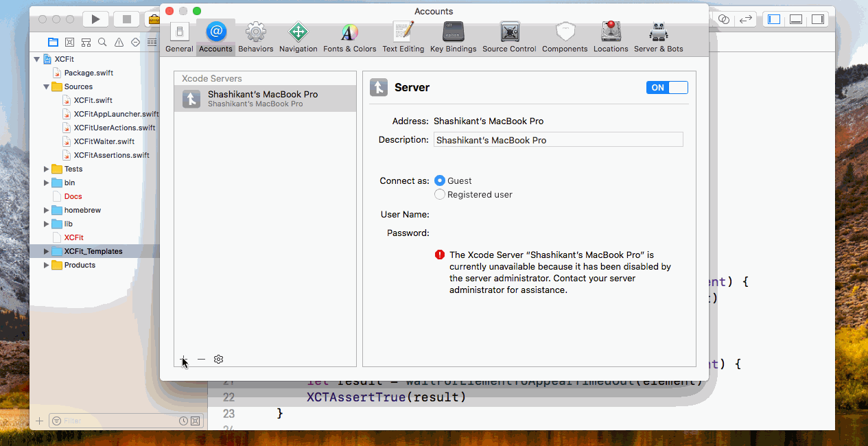Screen dimensions: 868x446
Task: Open Locations preferences
Action: coord(611,38)
